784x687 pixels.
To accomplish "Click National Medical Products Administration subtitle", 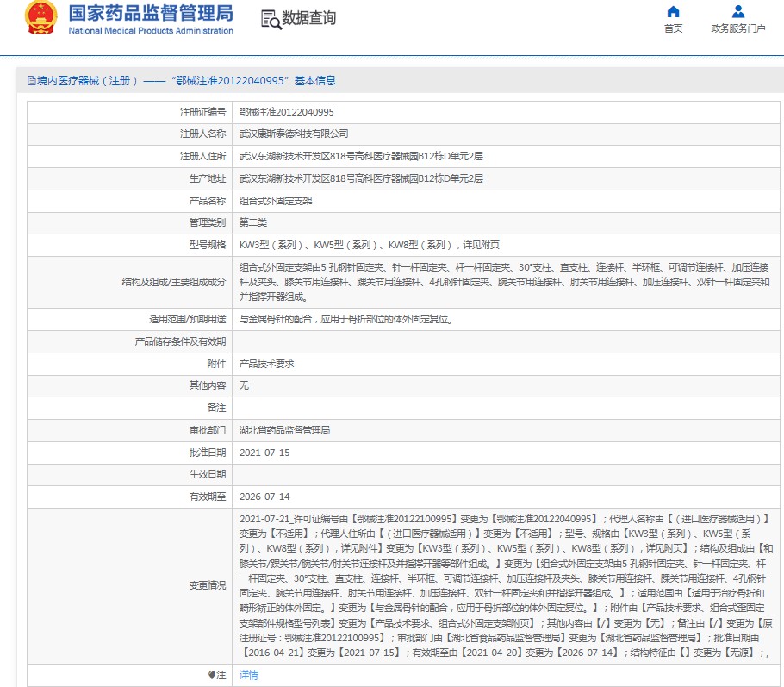I will click(x=151, y=30).
